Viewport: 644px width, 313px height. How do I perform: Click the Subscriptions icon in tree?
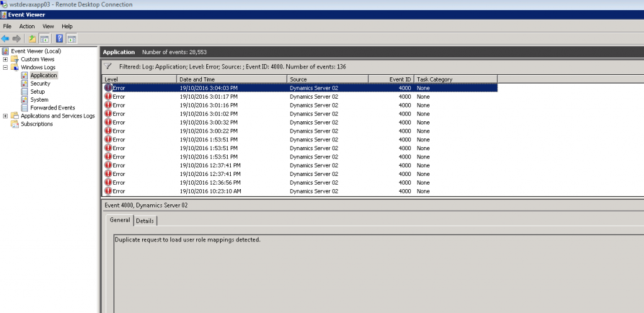click(x=15, y=124)
